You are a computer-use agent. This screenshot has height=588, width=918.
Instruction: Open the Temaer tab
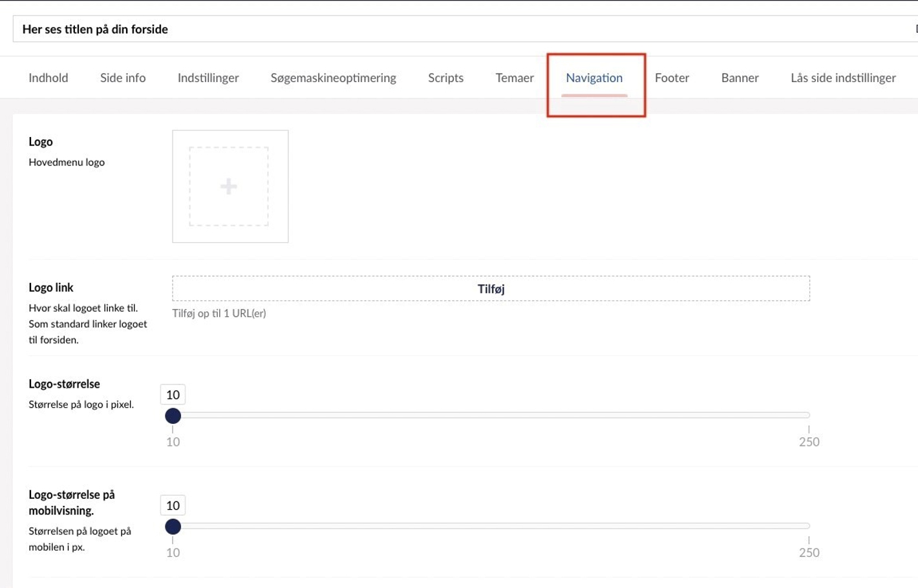coord(515,78)
